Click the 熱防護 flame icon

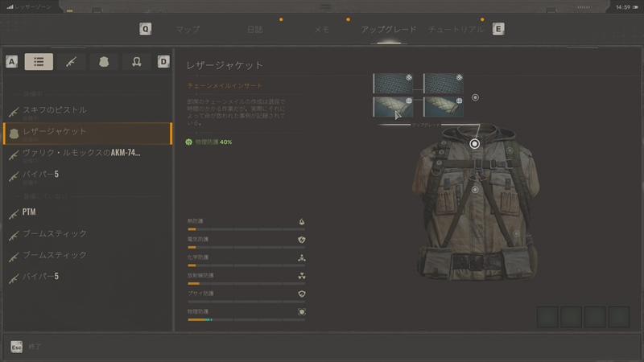[301, 222]
